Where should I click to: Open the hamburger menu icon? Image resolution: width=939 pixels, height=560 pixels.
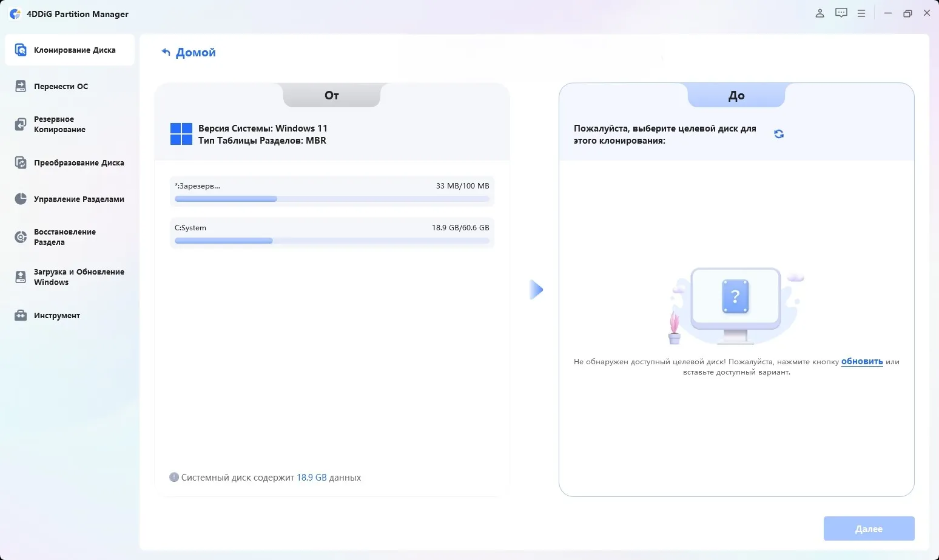[861, 13]
